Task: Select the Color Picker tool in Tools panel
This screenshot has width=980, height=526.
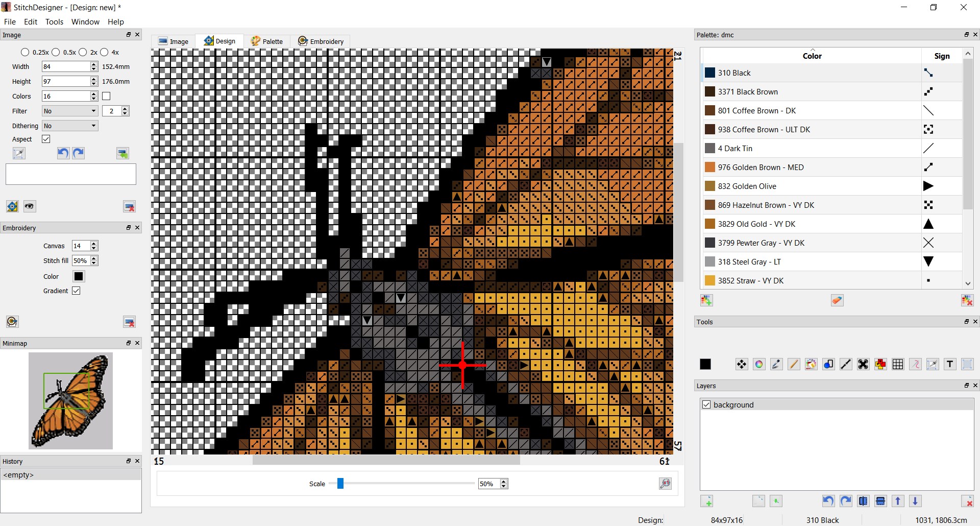Action: pyautogui.click(x=775, y=364)
